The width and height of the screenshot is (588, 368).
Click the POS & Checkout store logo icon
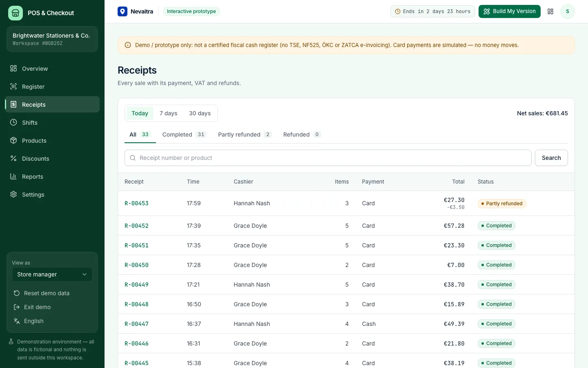pyautogui.click(x=16, y=13)
